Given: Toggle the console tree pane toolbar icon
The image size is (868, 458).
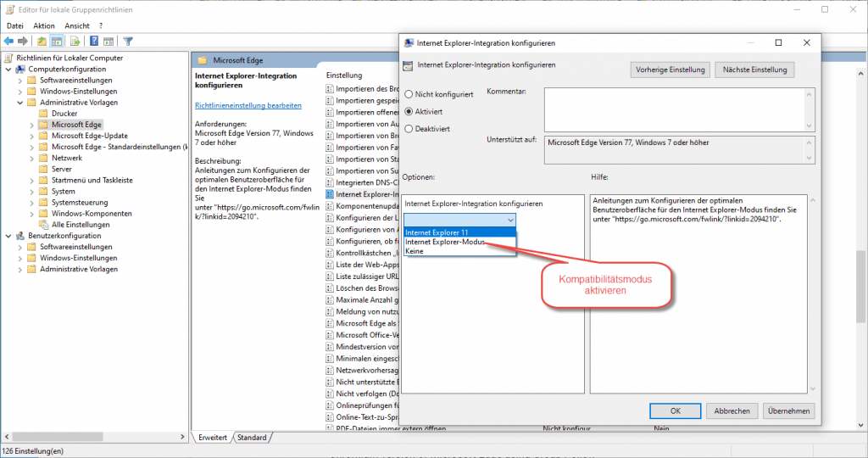Looking at the screenshot, I should click(x=57, y=41).
